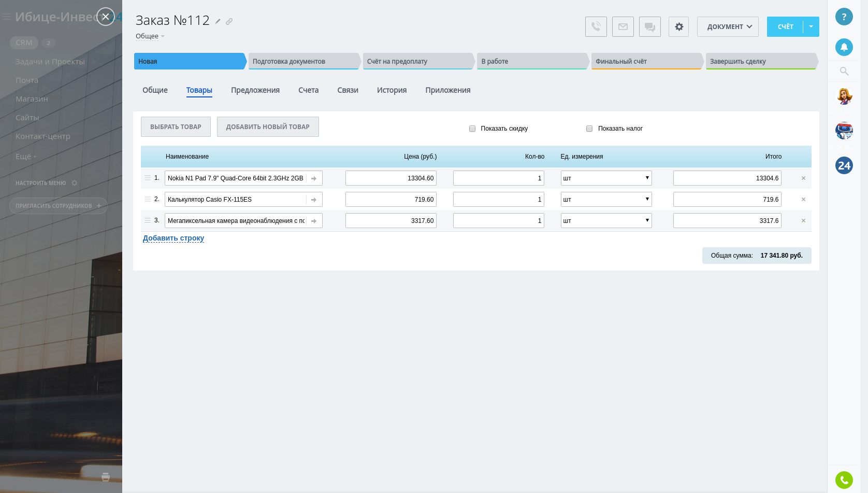The height and width of the screenshot is (493, 868).
Task: Enable the Показать скидку checkbox
Action: click(472, 129)
